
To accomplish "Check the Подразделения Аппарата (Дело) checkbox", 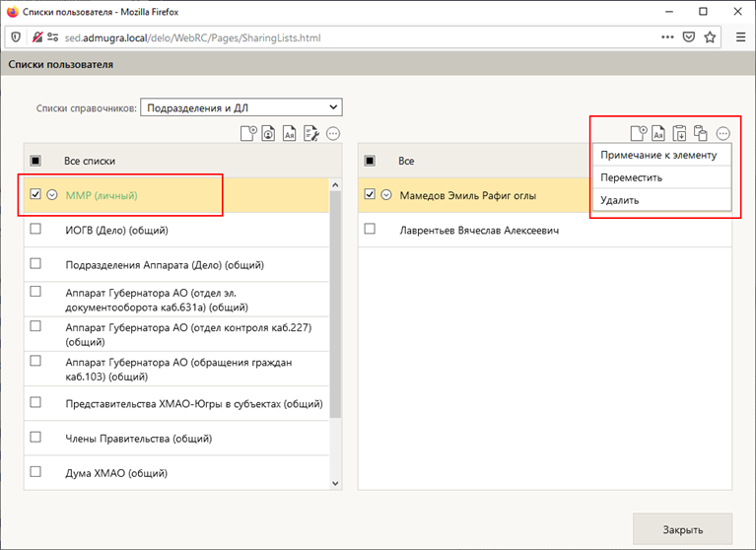I will (35, 263).
